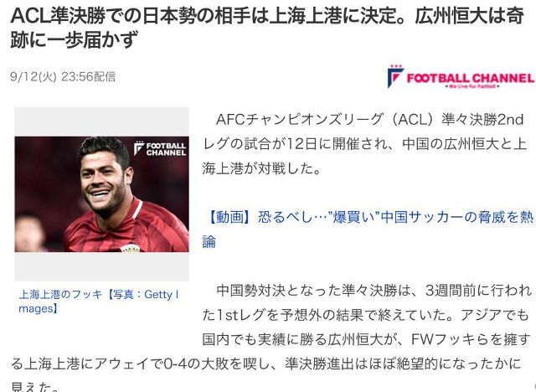
Task: Open the 上海上港のフッキ photo caption link
Action: click(x=99, y=301)
